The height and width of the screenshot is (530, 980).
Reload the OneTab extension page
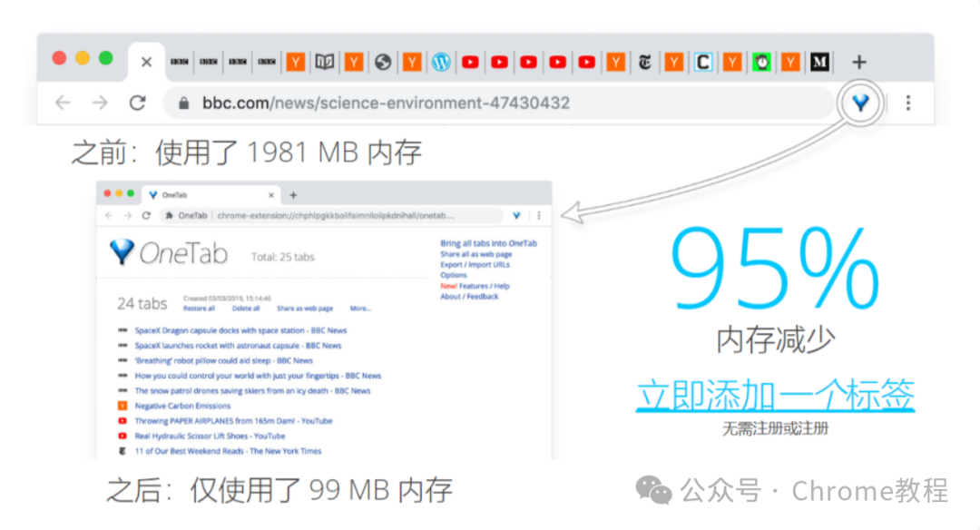click(146, 216)
